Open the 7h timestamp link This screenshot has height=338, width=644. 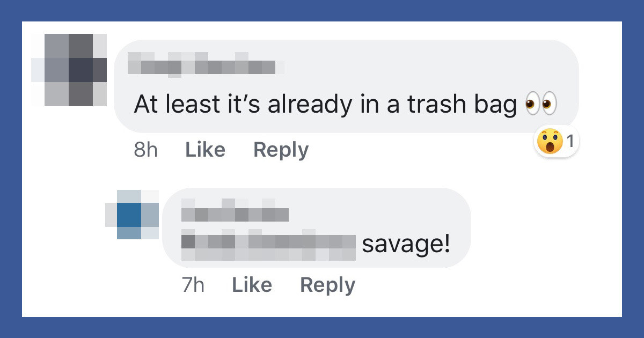pos(193,285)
